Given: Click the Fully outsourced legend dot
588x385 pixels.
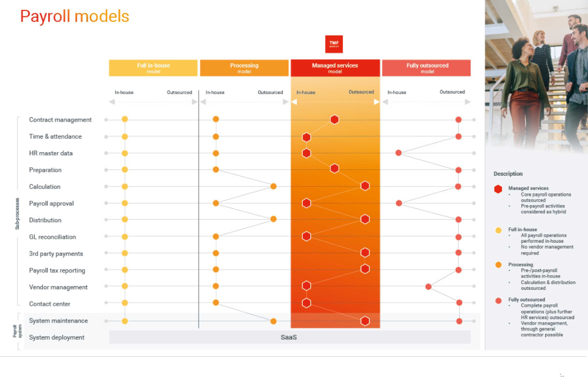Looking at the screenshot, I should [x=498, y=300].
